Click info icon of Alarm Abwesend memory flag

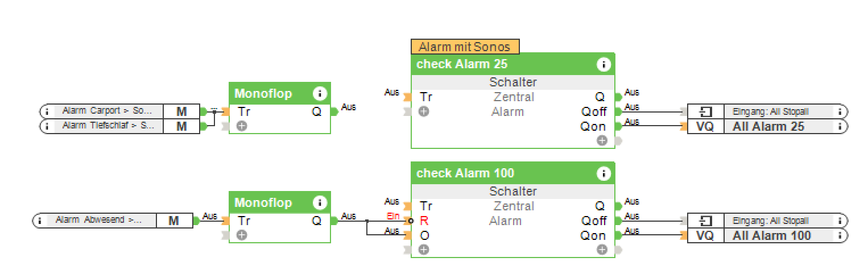(x=39, y=220)
